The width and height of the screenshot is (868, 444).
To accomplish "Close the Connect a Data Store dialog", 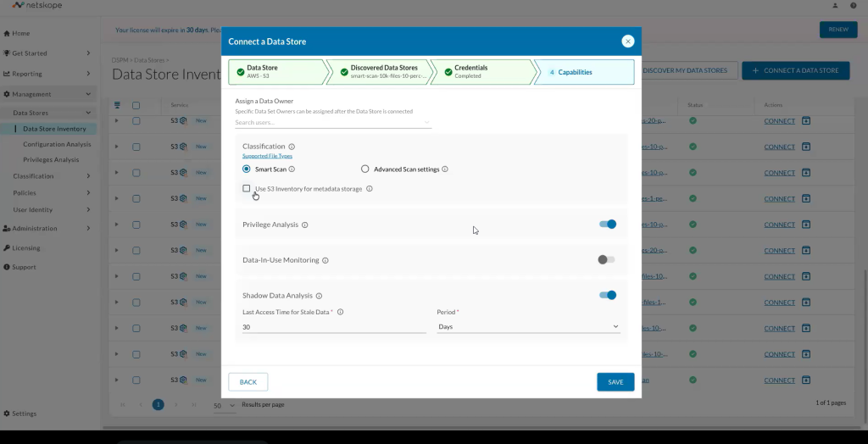I will 627,41.
